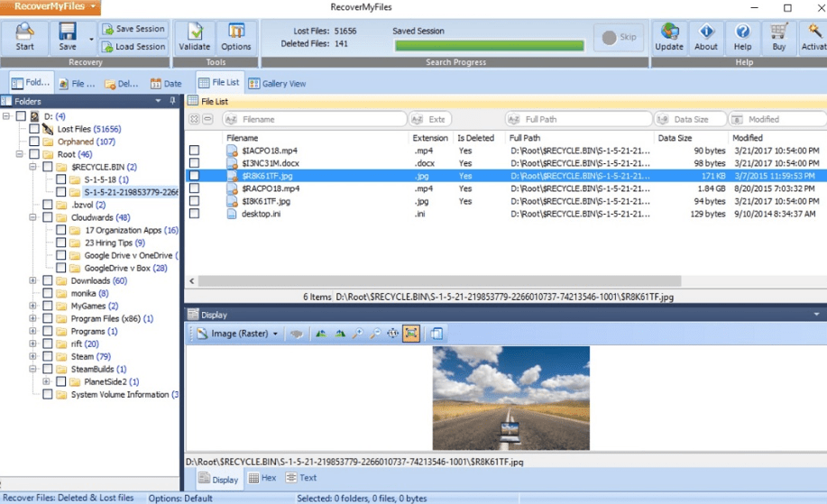Collapse the $RECYCLE.BIN folder node
The width and height of the screenshot is (827, 504).
click(32, 167)
